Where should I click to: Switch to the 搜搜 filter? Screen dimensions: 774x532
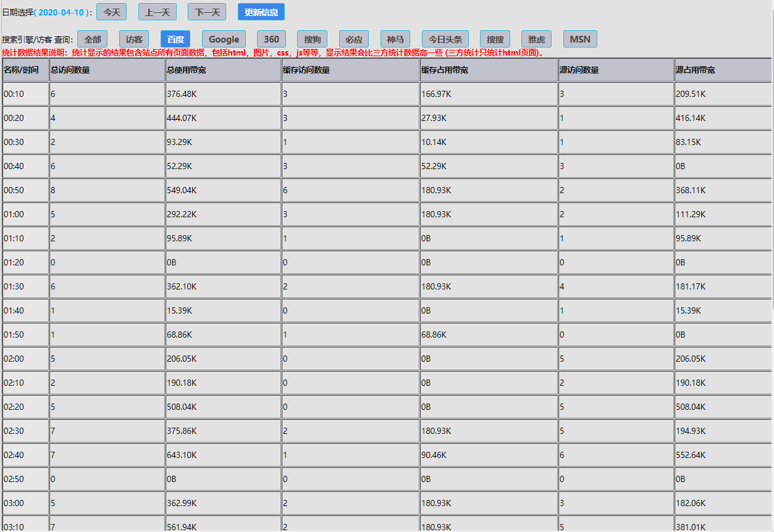(495, 39)
